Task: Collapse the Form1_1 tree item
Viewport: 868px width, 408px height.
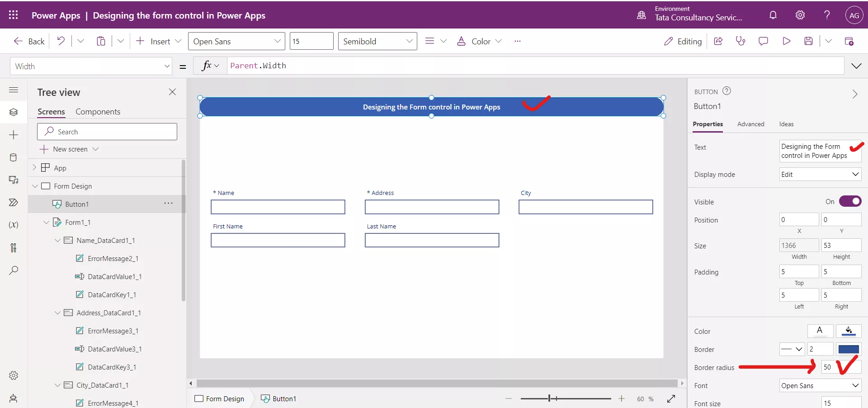Action: (46, 222)
